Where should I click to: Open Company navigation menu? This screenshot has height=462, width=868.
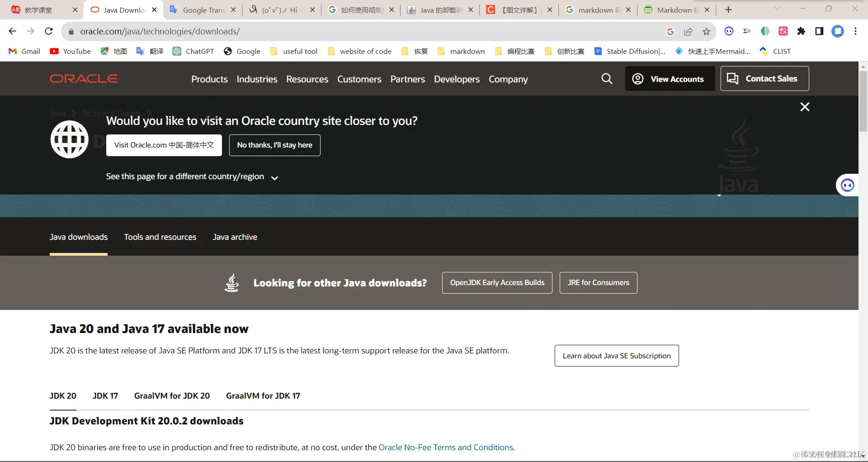tap(508, 79)
